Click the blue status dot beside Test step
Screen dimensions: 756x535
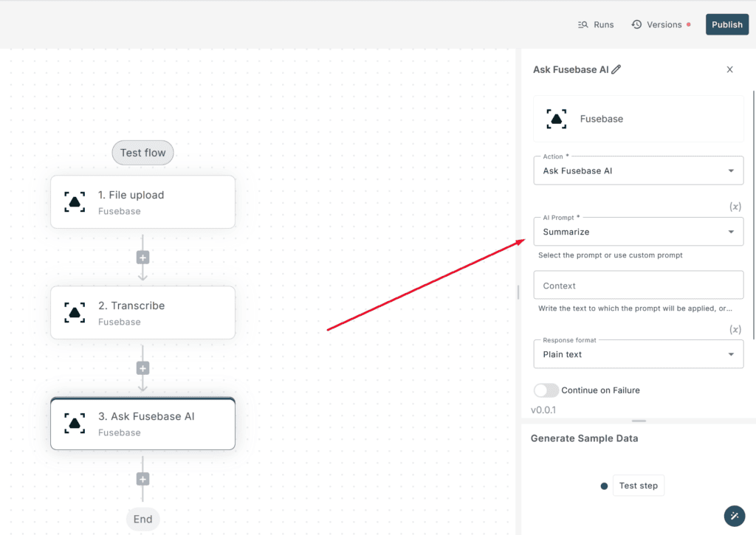(x=604, y=486)
